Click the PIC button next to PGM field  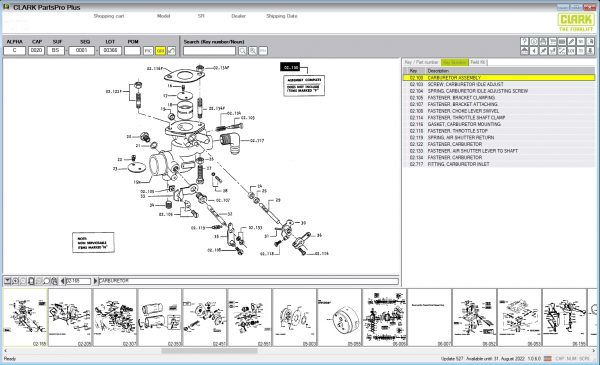click(x=148, y=51)
